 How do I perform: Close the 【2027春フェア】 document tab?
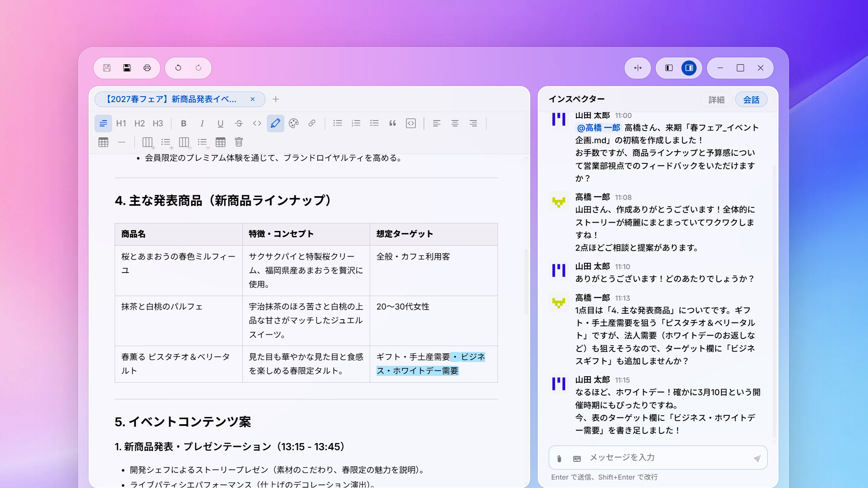click(x=253, y=99)
